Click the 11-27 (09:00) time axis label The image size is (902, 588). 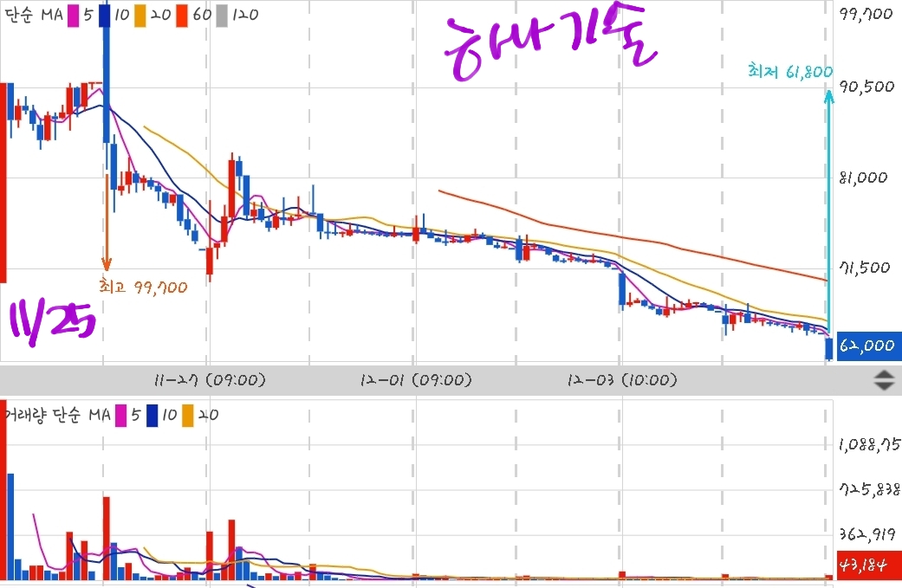pos(210,380)
